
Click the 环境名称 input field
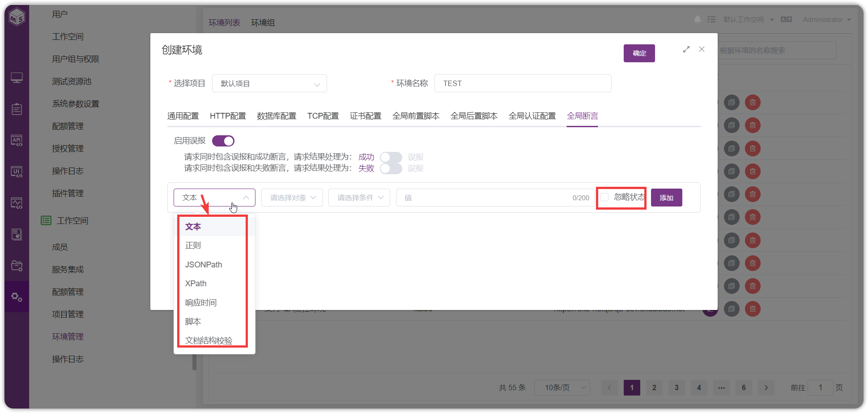pyautogui.click(x=523, y=83)
